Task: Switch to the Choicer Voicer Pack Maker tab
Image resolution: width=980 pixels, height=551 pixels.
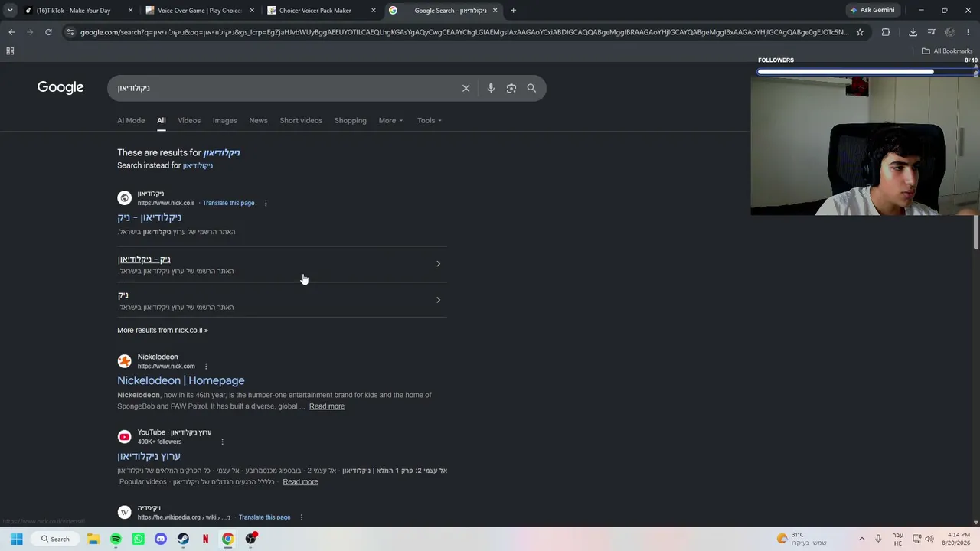Action: [322, 11]
